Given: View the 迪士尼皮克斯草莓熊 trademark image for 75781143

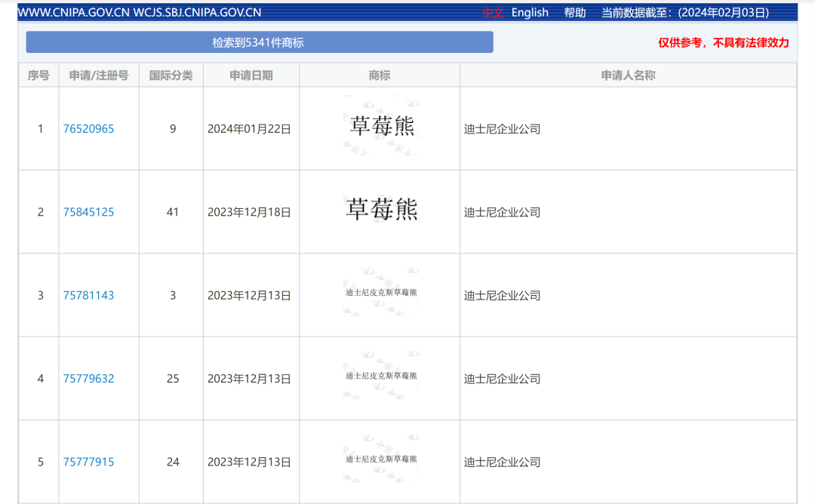Looking at the screenshot, I should (x=381, y=293).
